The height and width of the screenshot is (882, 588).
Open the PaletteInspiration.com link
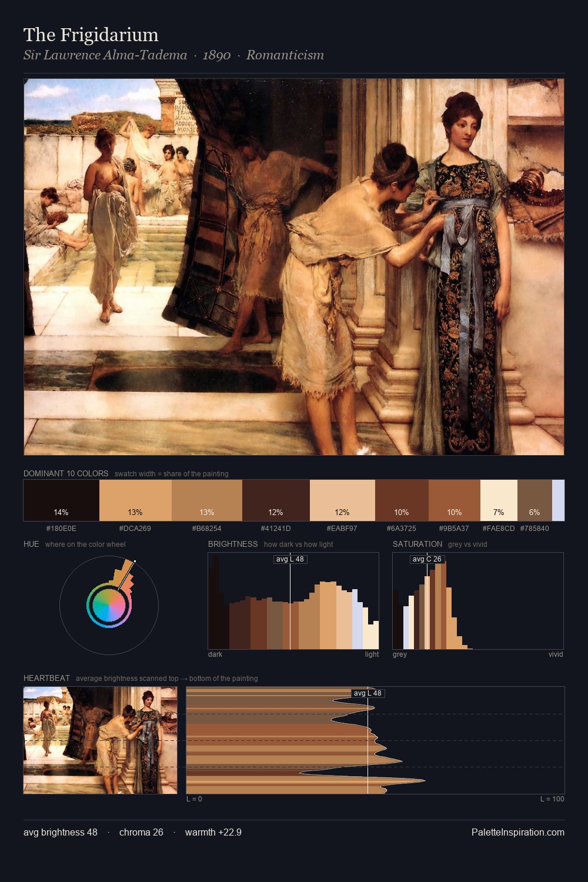tap(518, 832)
